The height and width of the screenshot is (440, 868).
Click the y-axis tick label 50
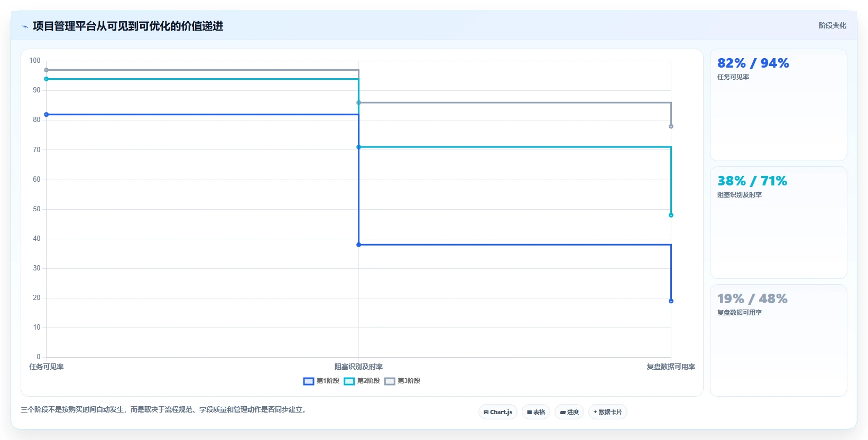[36, 209]
